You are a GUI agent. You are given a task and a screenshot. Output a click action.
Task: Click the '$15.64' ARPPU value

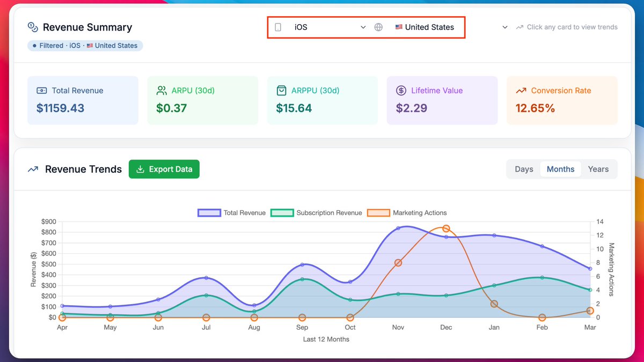tap(294, 108)
